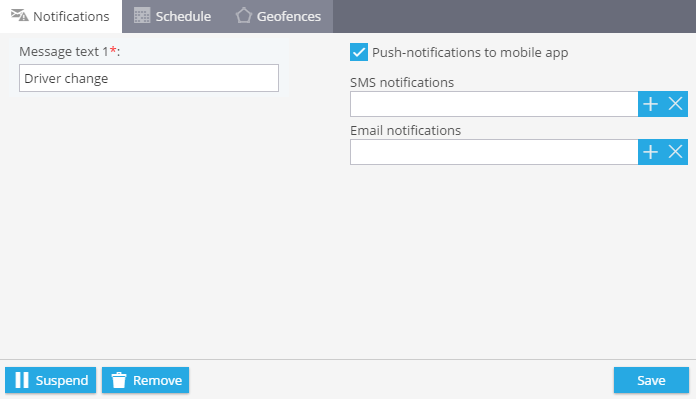
Task: Focus the Message text 1 input field
Action: point(149,78)
